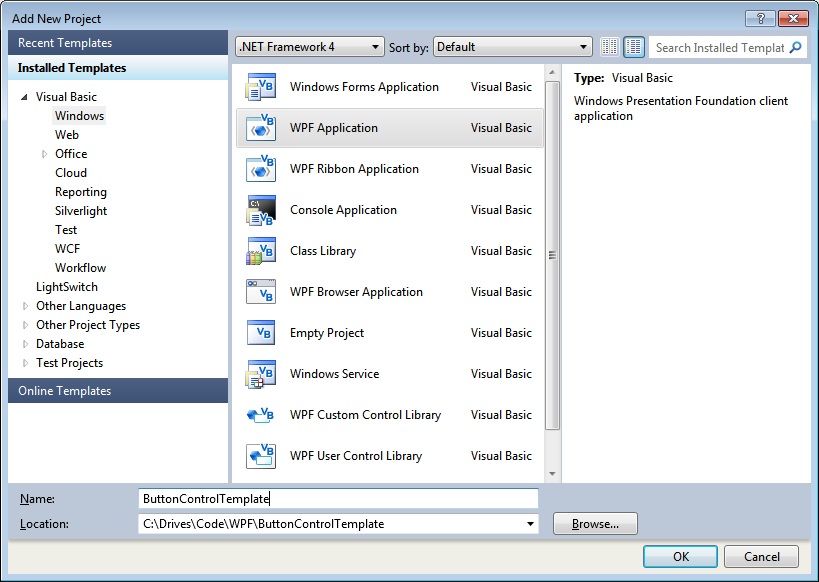Select the Test tree item

66,230
